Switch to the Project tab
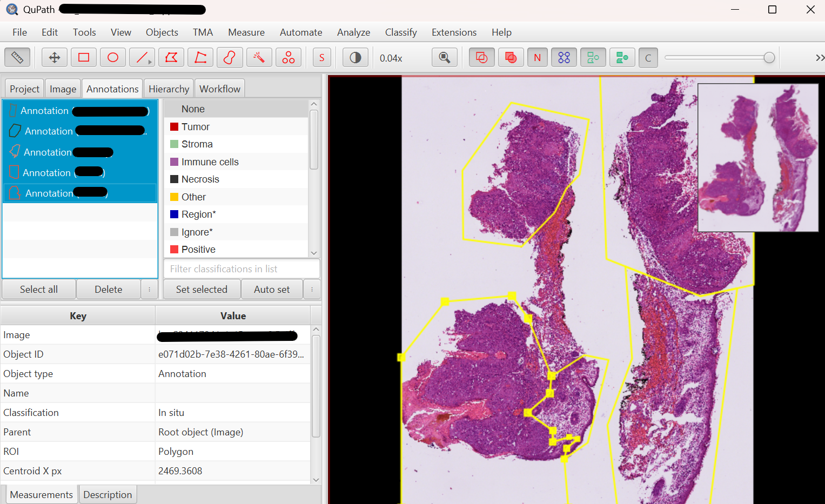The image size is (825, 504). (x=24, y=89)
